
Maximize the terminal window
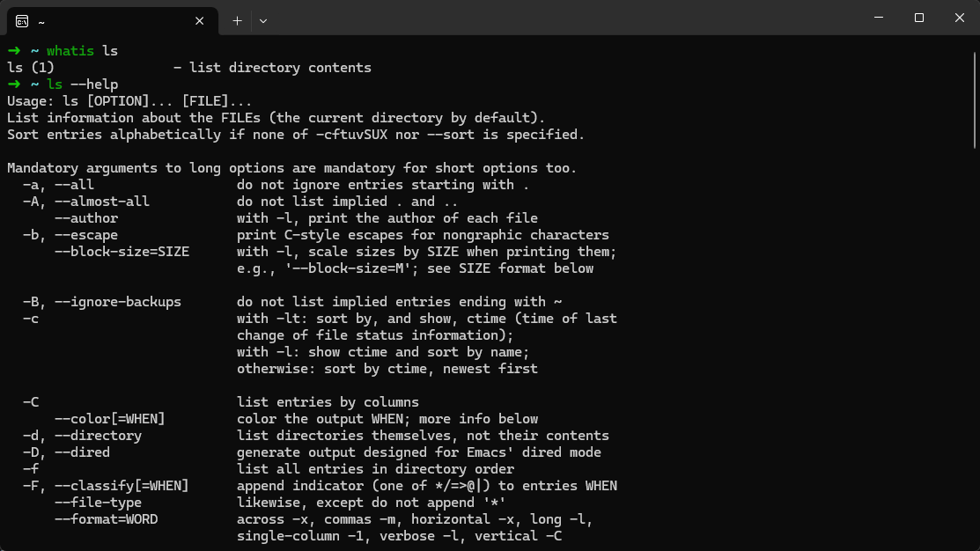click(918, 18)
